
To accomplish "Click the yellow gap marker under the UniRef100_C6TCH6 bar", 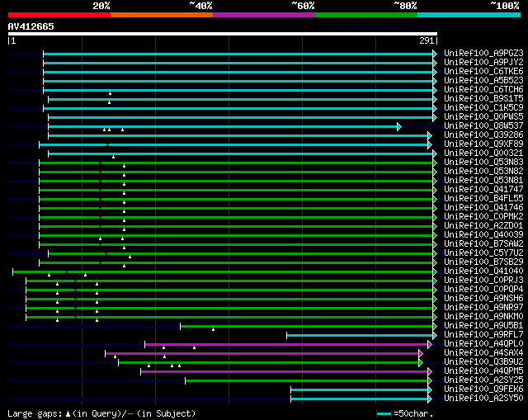I will click(110, 93).
